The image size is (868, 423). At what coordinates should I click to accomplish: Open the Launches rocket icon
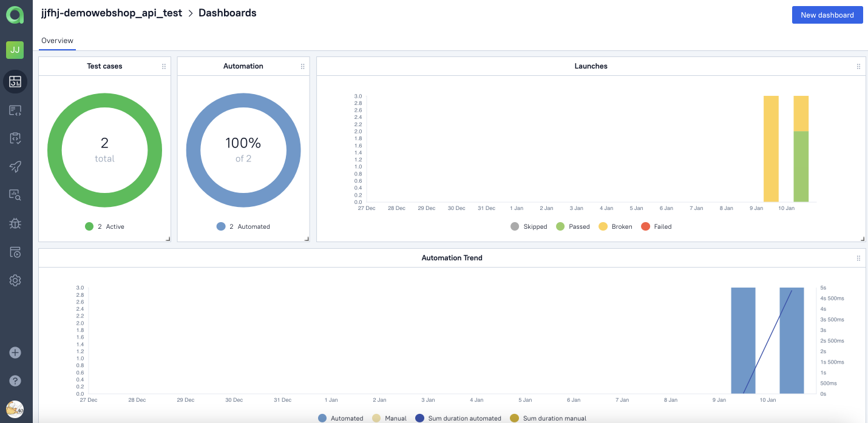click(15, 167)
